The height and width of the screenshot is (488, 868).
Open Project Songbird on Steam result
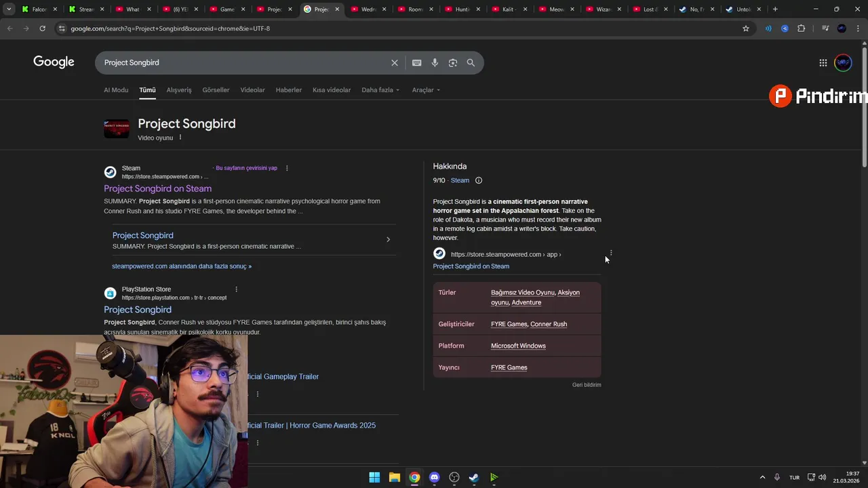(x=157, y=188)
